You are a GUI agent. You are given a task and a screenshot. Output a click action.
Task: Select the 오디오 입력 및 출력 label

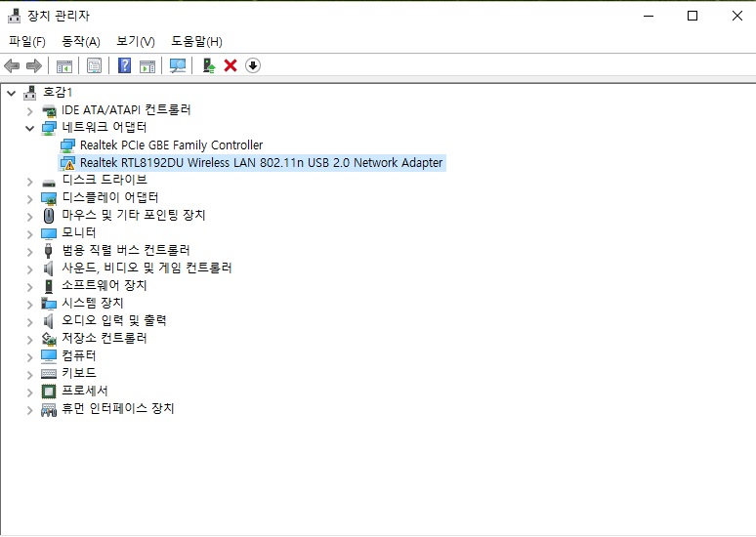[x=113, y=320]
